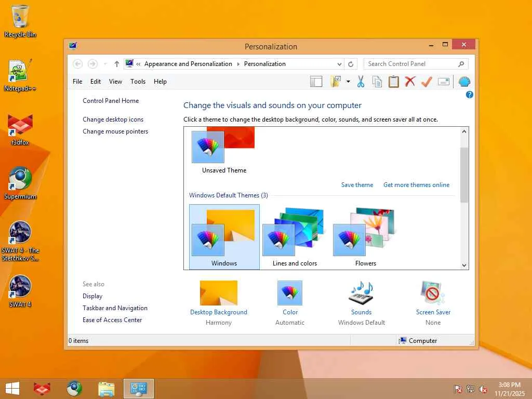The width and height of the screenshot is (532, 399).
Task: Click the search magnifier icon
Action: [x=461, y=64]
